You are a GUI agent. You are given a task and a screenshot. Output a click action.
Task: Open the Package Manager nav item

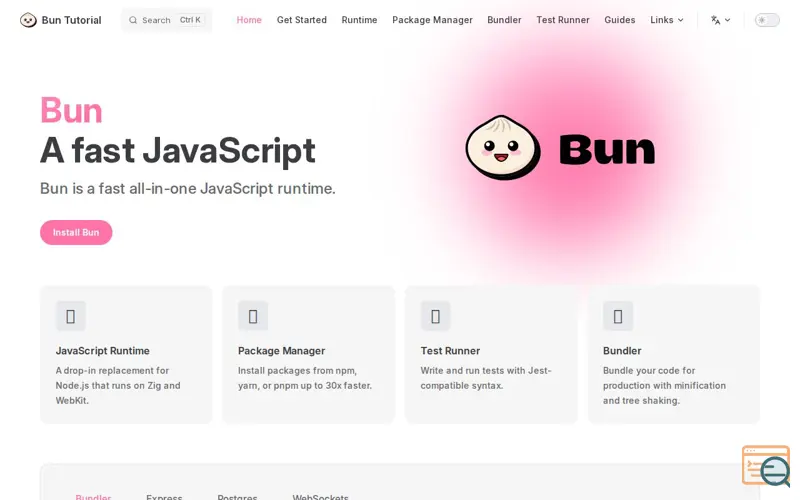click(432, 20)
